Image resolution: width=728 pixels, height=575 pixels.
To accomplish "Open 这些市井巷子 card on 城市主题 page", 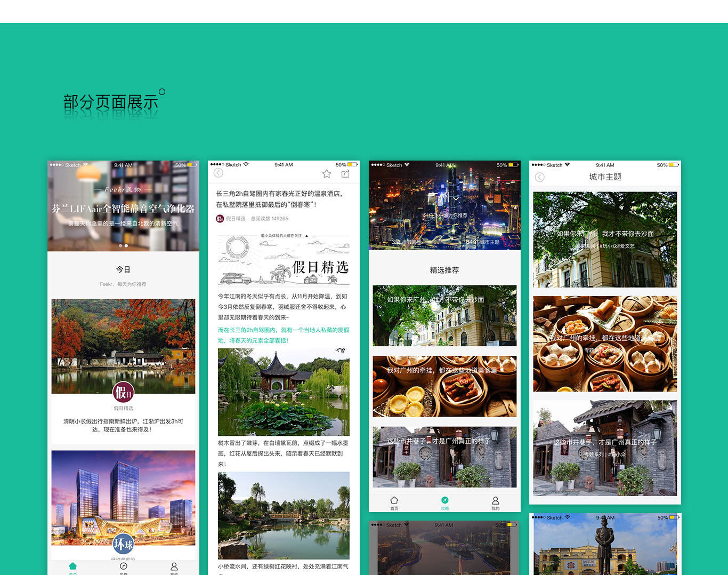I will [x=605, y=448].
